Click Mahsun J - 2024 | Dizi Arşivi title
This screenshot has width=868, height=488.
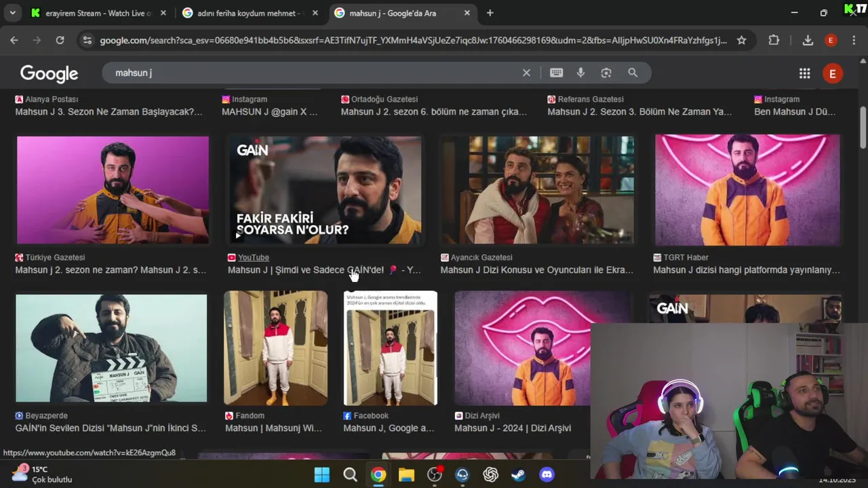(513, 428)
